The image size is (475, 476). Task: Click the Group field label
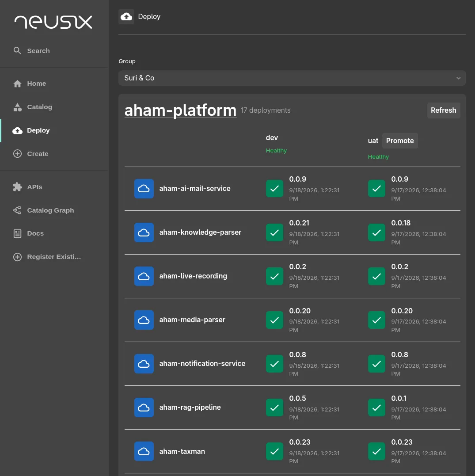(127, 61)
